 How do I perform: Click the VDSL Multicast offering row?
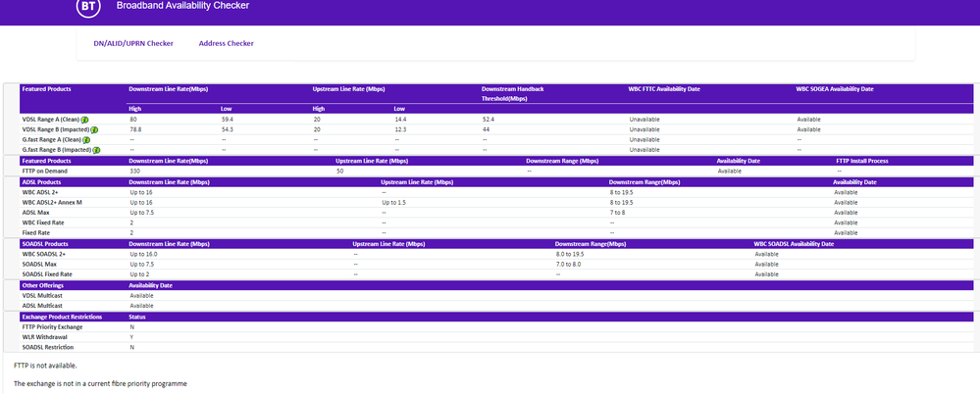pyautogui.click(x=41, y=295)
